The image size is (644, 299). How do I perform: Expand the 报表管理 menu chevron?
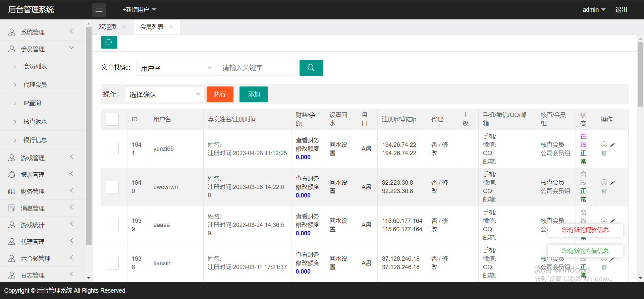point(71,174)
